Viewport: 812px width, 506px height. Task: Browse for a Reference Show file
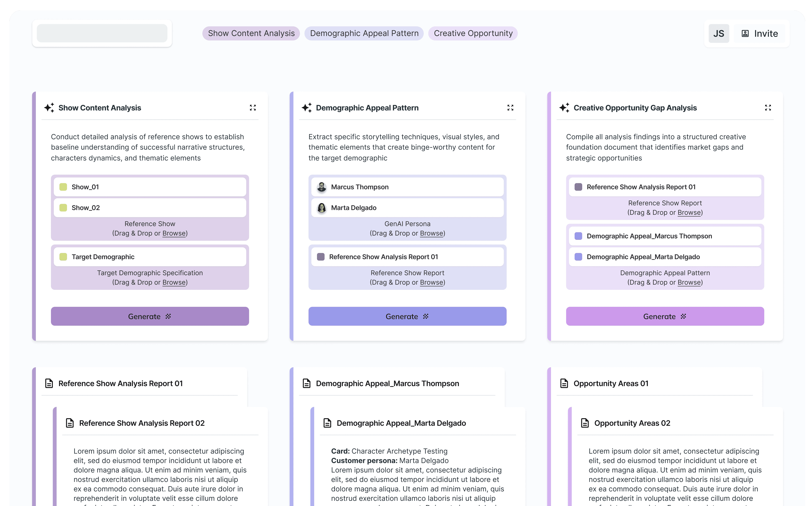(174, 233)
